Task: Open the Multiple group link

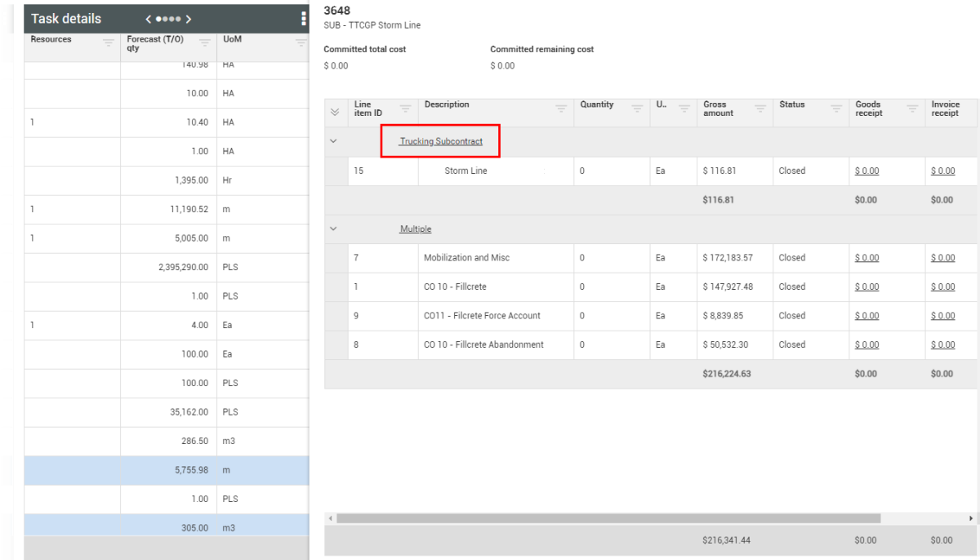Action: [x=415, y=229]
